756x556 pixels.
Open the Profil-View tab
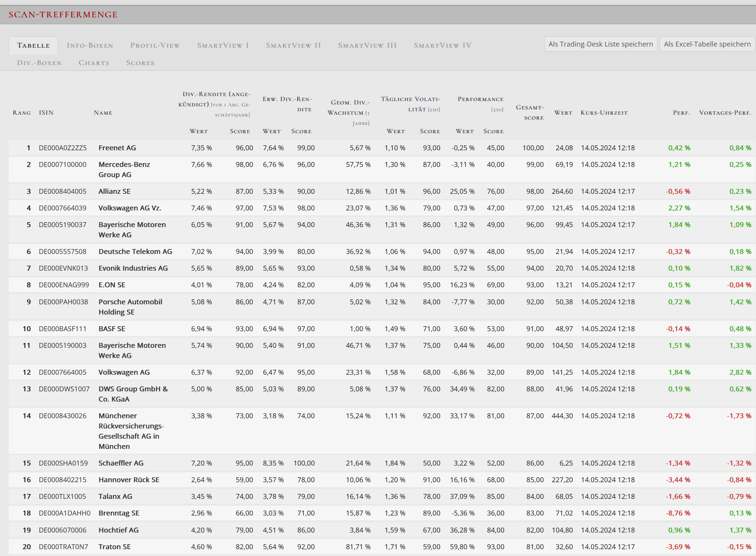[x=155, y=45]
